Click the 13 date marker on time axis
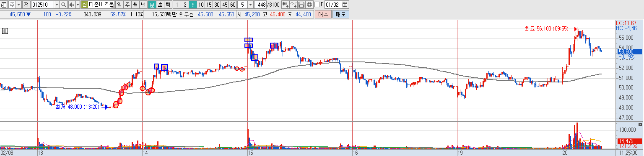The height and width of the screenshot is (156, 644). pyautogui.click(x=41, y=153)
